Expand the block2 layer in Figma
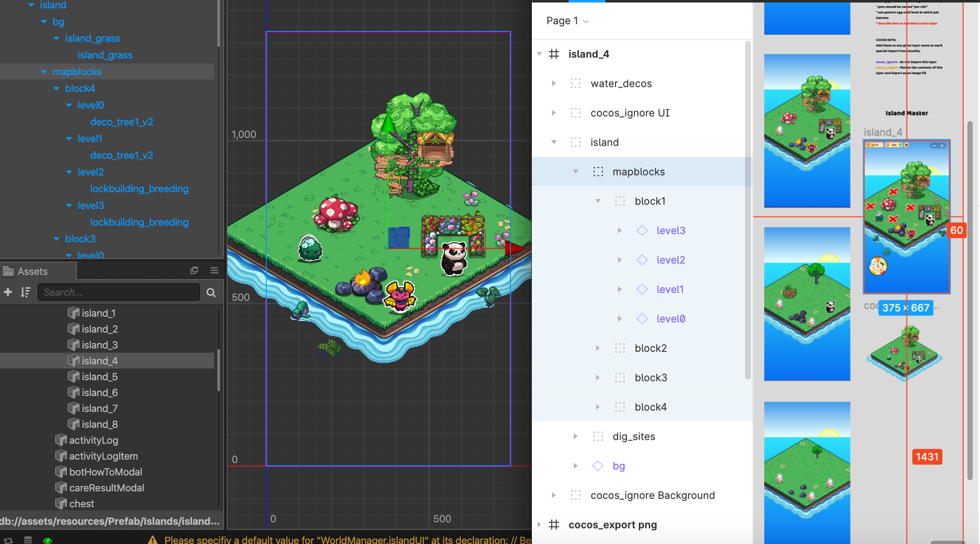Viewport: 980px width, 544px height. tap(598, 348)
